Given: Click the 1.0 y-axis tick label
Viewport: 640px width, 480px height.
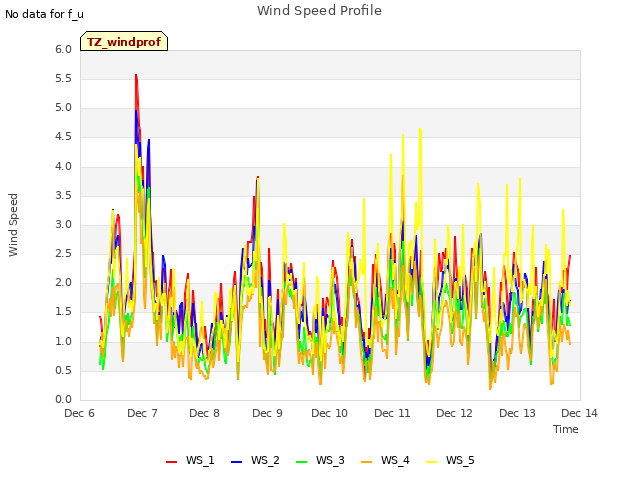Looking at the screenshot, I should [63, 342].
